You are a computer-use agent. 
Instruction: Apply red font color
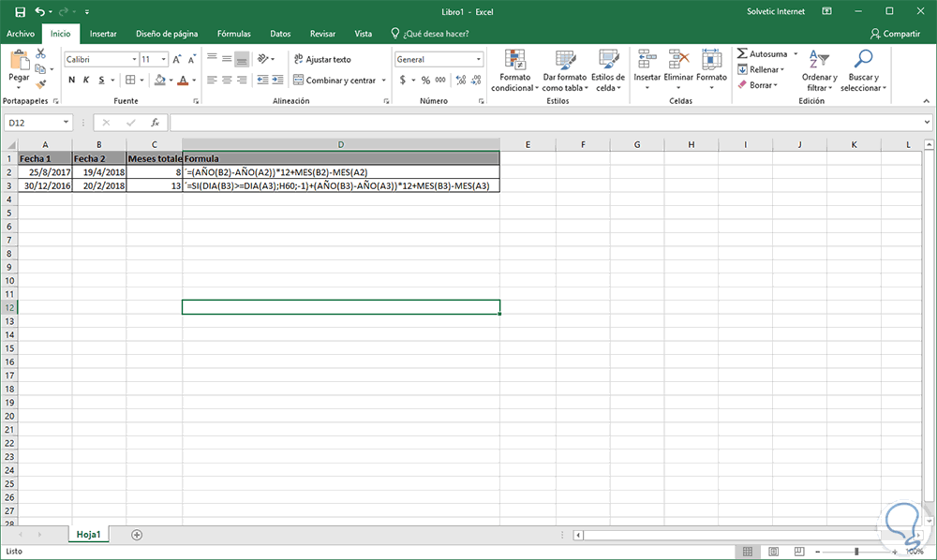click(x=184, y=80)
